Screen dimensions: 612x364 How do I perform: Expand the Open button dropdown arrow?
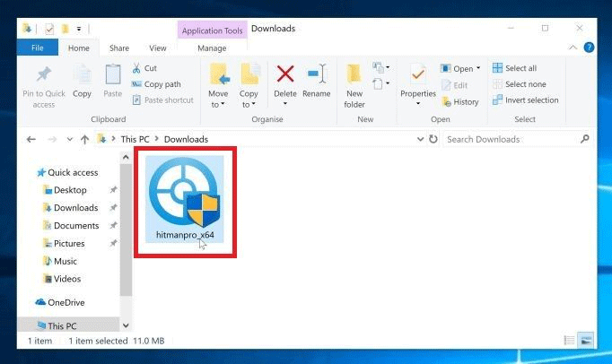coord(478,68)
